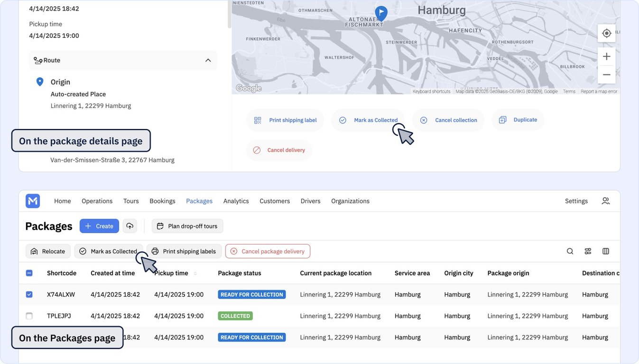Click the Relocate button
This screenshot has height=364, width=639.
pyautogui.click(x=48, y=251)
